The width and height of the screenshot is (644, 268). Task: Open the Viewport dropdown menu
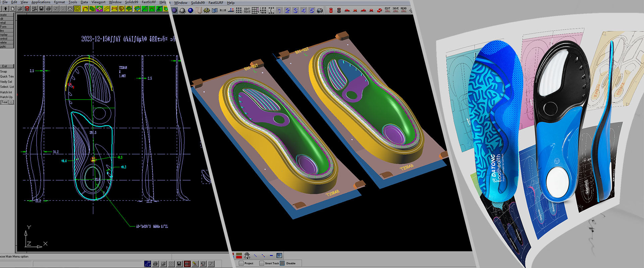click(x=98, y=2)
